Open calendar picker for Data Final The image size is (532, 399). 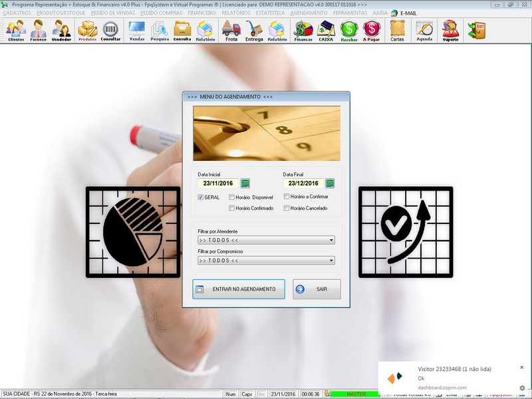point(330,184)
